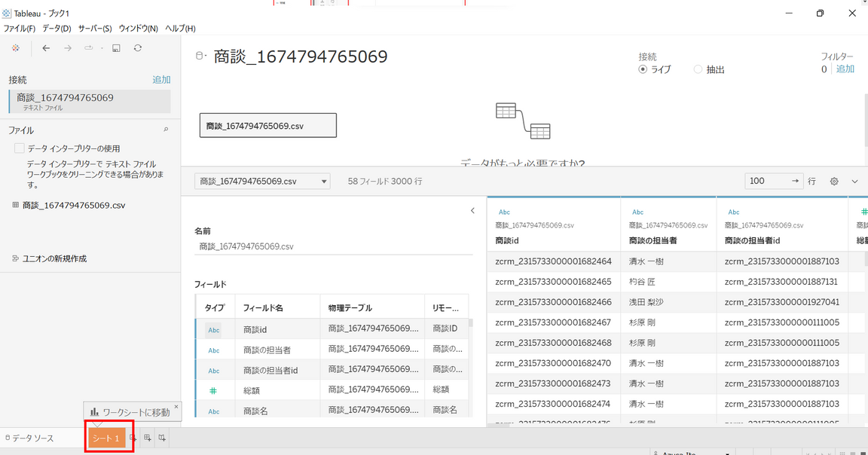
Task: Open the ヘルプ(H) menu
Action: click(x=181, y=28)
